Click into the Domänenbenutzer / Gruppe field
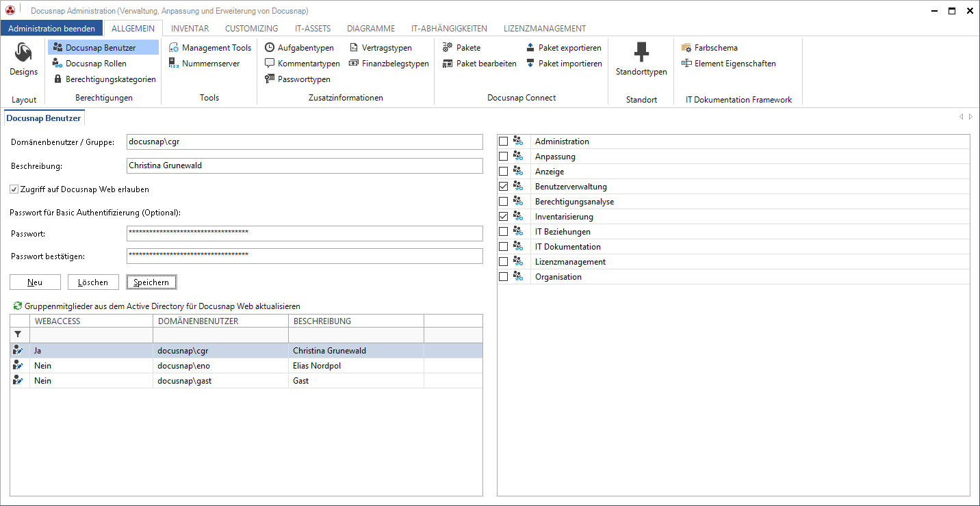This screenshot has width=980, height=506. point(305,142)
